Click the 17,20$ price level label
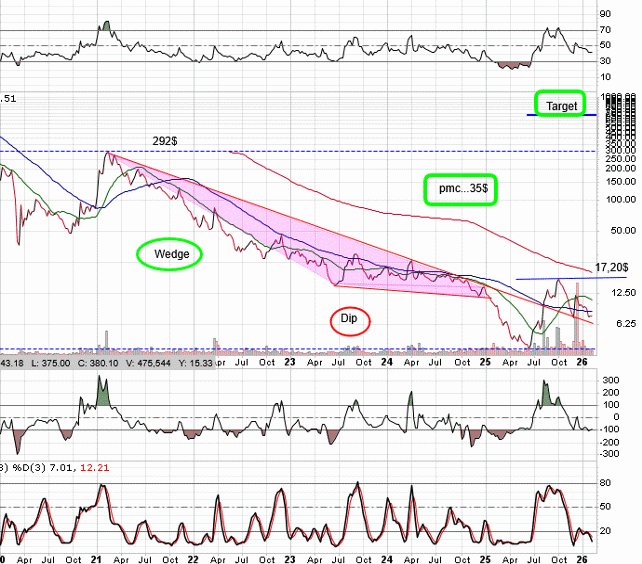642x564 pixels. (611, 269)
